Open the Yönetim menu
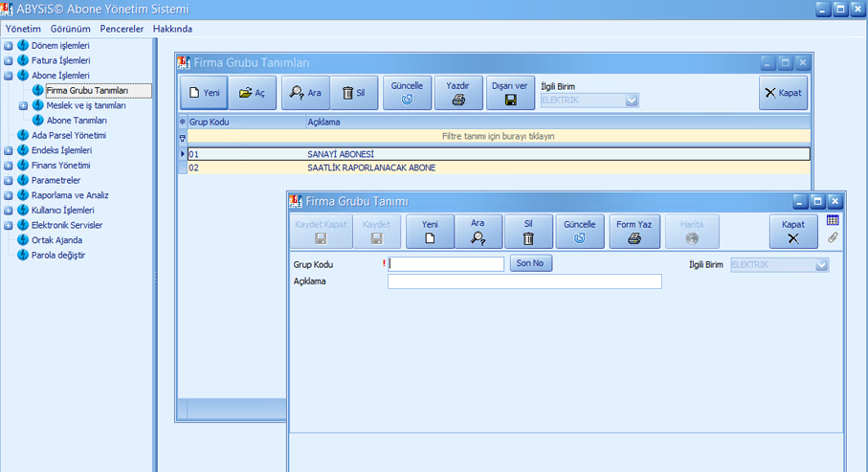 pos(23,29)
